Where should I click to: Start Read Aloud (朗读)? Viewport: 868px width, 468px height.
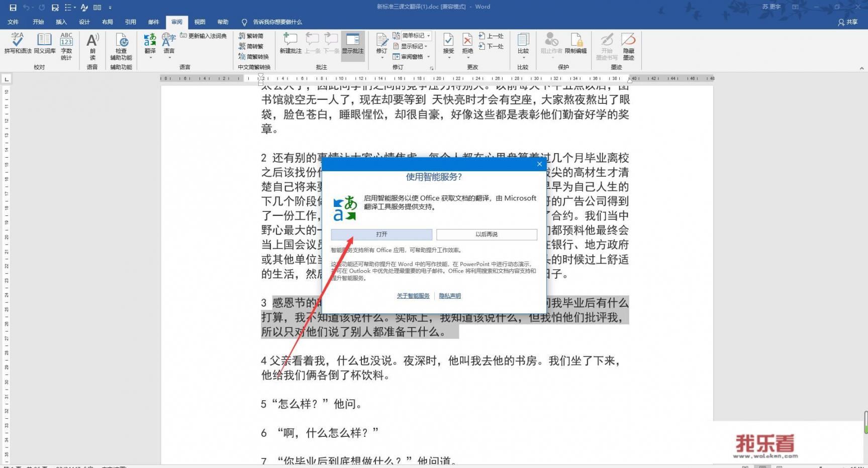(92, 46)
